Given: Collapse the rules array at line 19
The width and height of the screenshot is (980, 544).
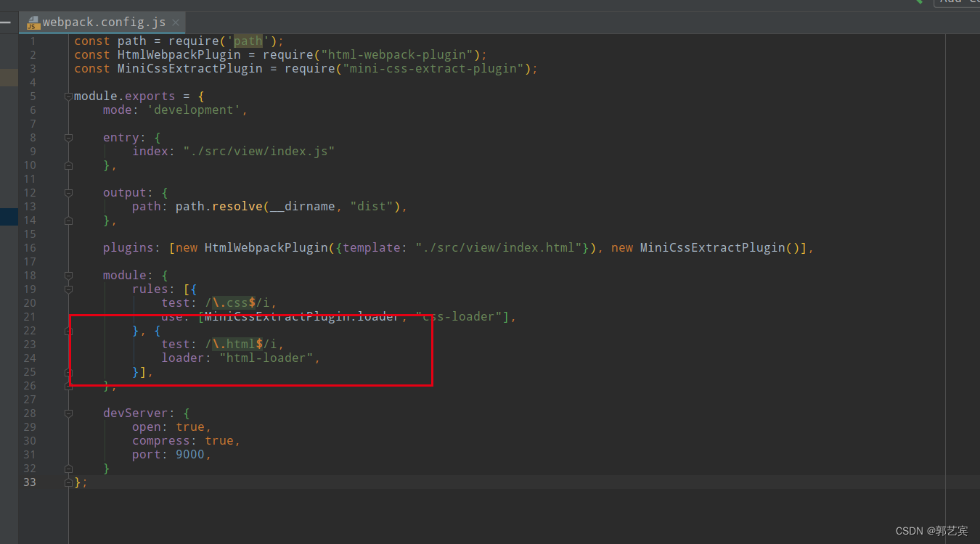Looking at the screenshot, I should point(68,289).
